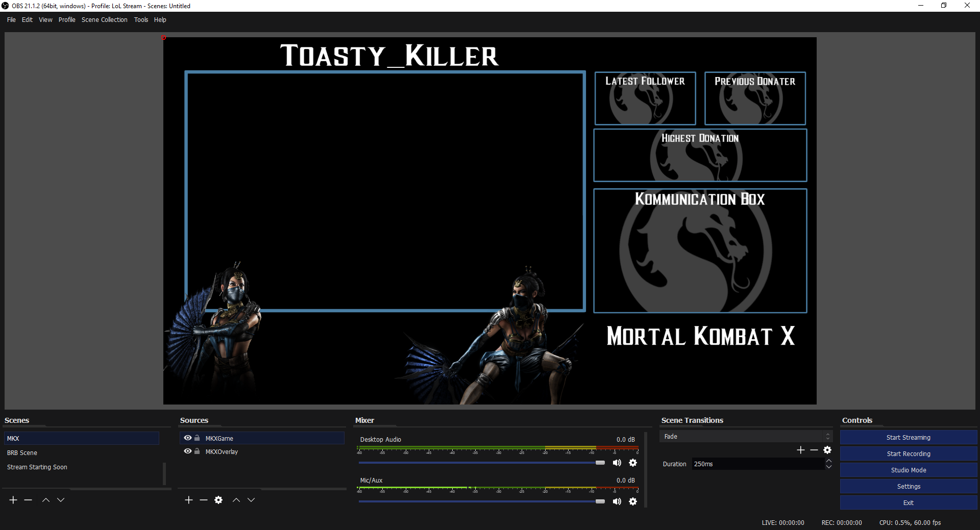Toggle lock on MKXOverlay source
This screenshot has width=980, height=530.
pyautogui.click(x=197, y=451)
